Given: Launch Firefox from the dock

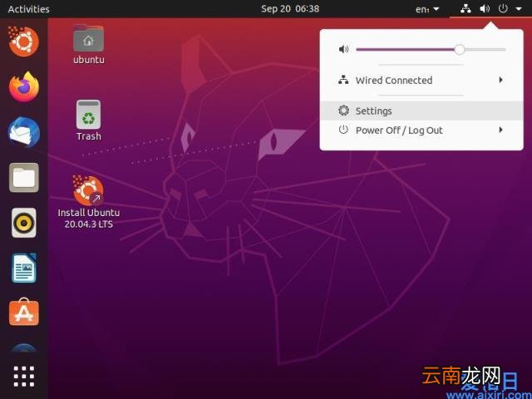Looking at the screenshot, I should [24, 86].
